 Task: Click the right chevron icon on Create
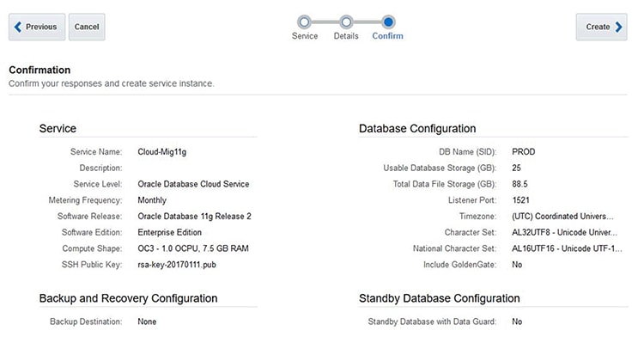tap(619, 27)
